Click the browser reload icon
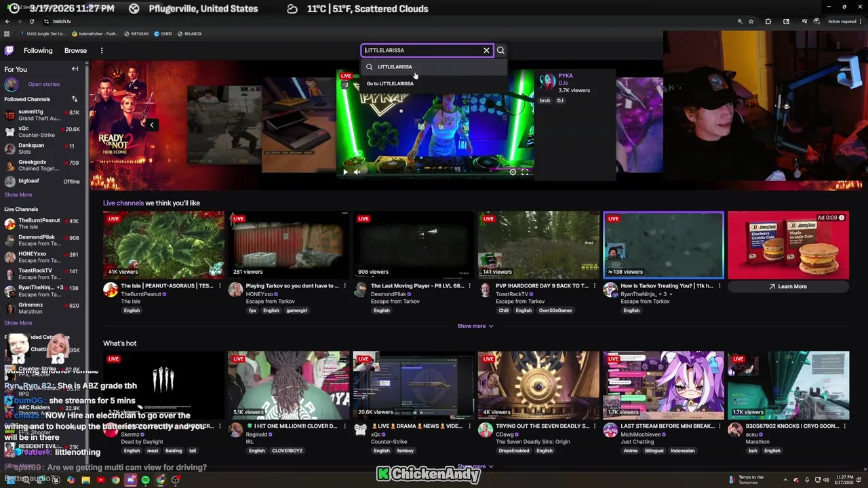Viewport: 868px width, 488px height. [x=31, y=21]
